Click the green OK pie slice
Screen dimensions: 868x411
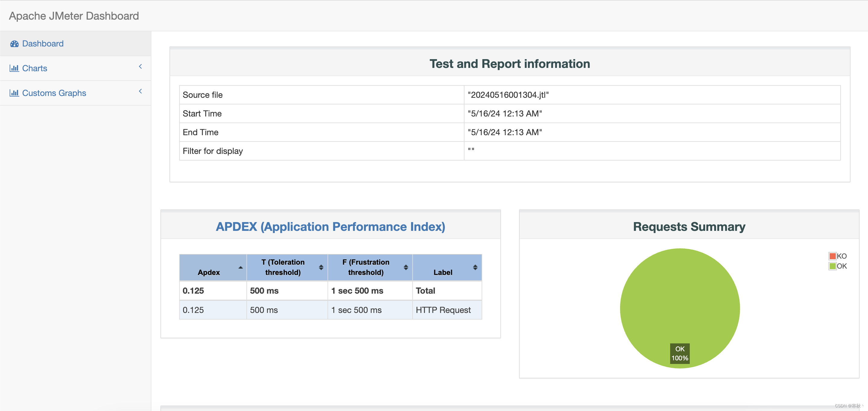pyautogui.click(x=680, y=297)
